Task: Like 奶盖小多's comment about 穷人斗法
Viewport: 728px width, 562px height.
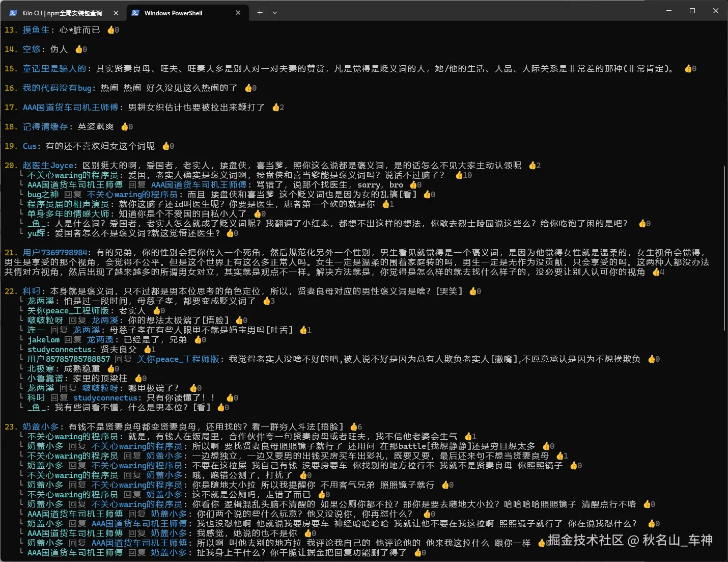Action: click(x=353, y=426)
